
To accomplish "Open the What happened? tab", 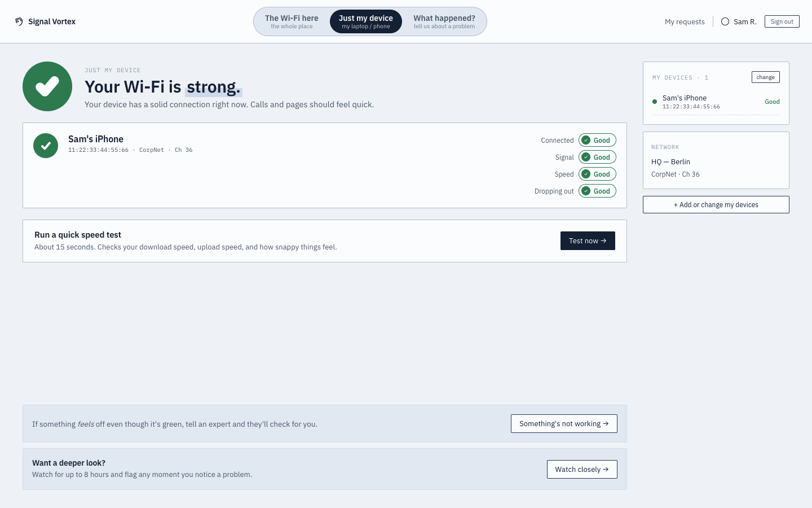I will tap(444, 21).
